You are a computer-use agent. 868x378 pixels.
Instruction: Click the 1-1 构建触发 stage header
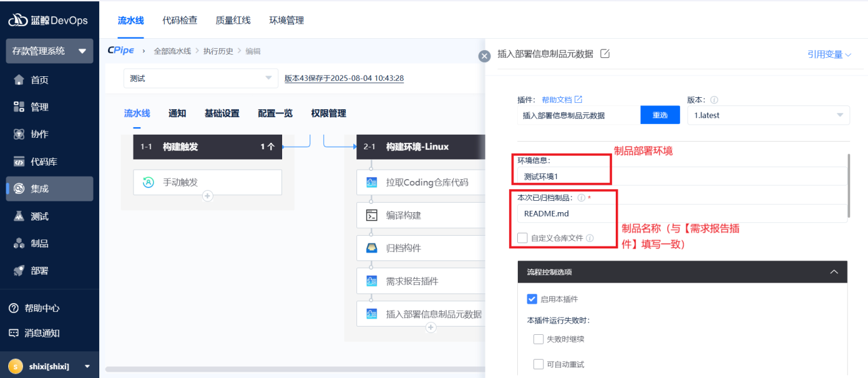tap(208, 146)
